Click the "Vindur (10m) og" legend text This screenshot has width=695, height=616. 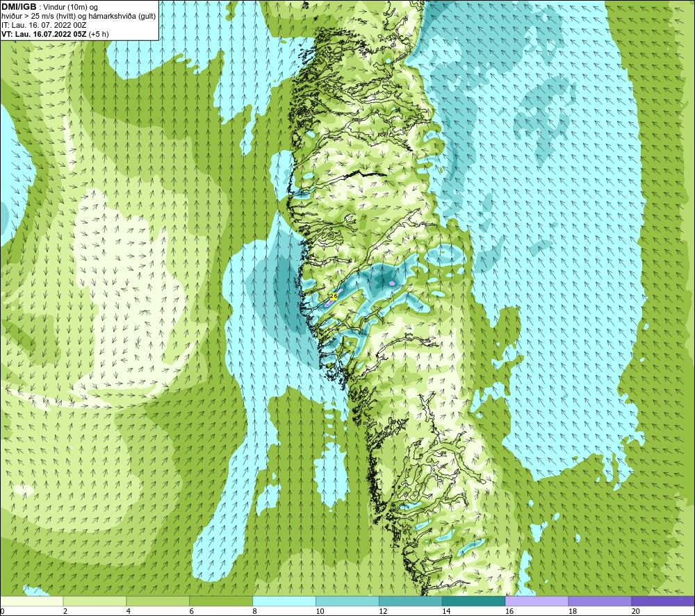click(70, 8)
